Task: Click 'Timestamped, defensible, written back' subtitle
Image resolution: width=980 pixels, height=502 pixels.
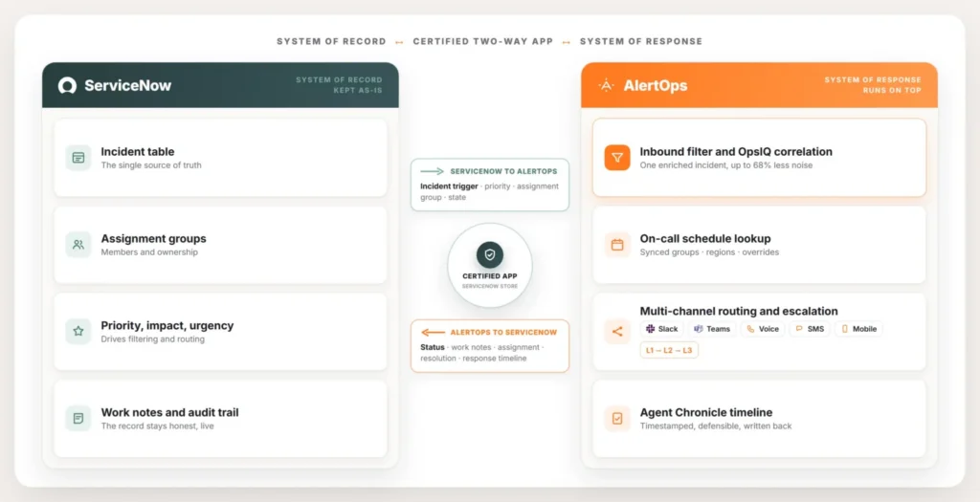Action: [x=716, y=426]
